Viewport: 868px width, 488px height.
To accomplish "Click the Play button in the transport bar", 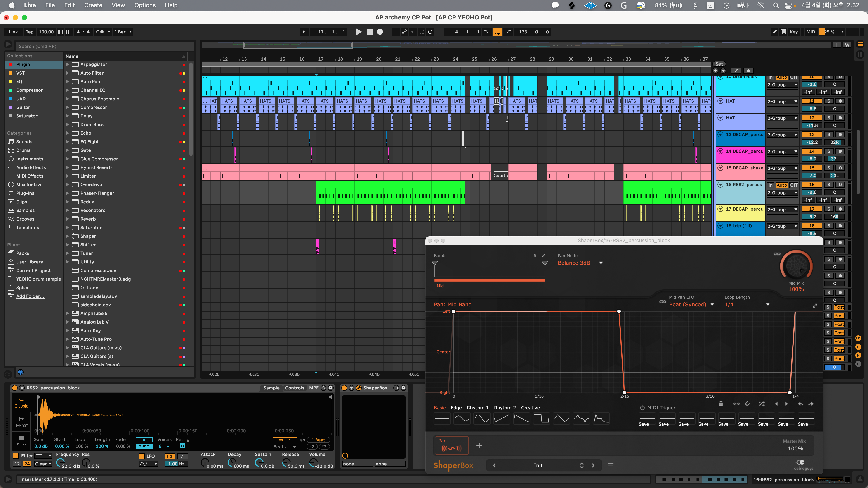I will point(359,32).
